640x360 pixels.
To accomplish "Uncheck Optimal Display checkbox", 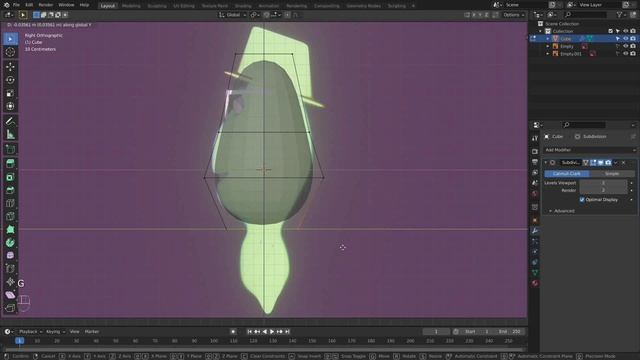I will 582,200.
